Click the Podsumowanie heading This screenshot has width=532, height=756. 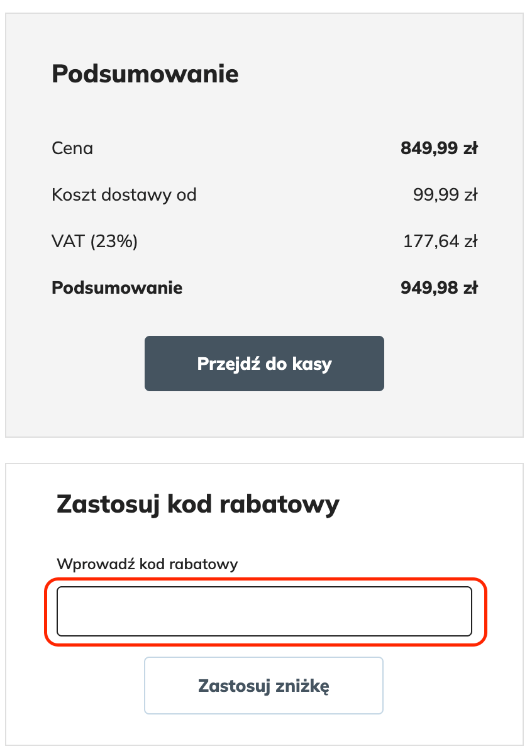pyautogui.click(x=145, y=74)
